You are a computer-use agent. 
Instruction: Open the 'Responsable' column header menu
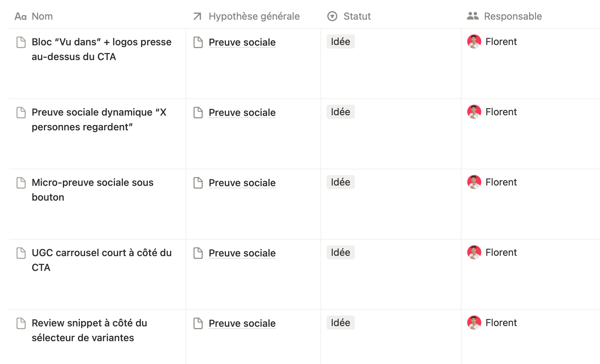513,16
